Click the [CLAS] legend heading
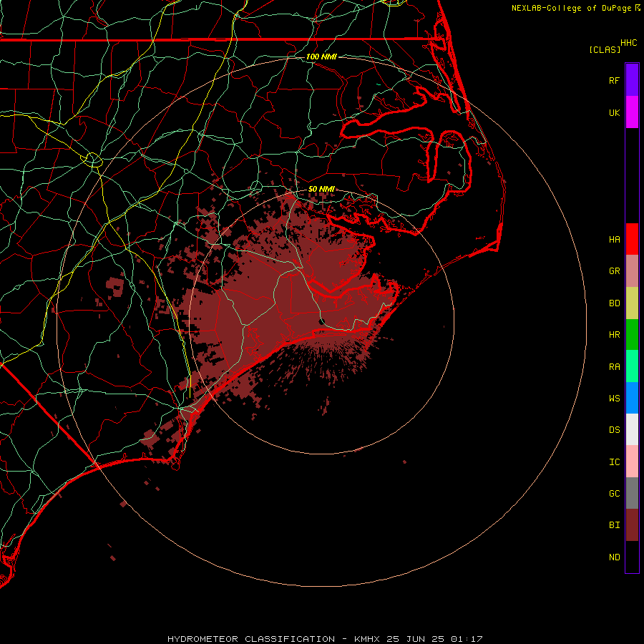Viewport: 644px width, 644px height. click(605, 49)
